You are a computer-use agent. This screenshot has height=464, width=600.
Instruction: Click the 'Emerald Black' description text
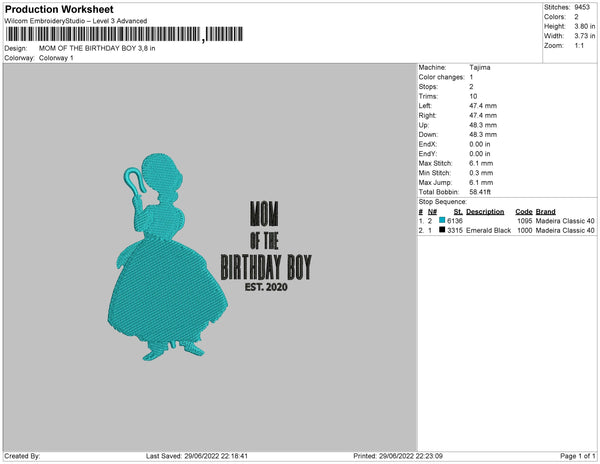pyautogui.click(x=488, y=230)
